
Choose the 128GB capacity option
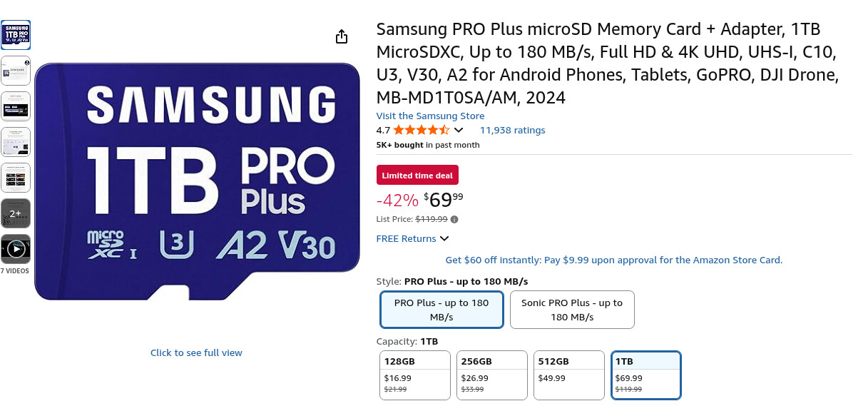tap(415, 375)
